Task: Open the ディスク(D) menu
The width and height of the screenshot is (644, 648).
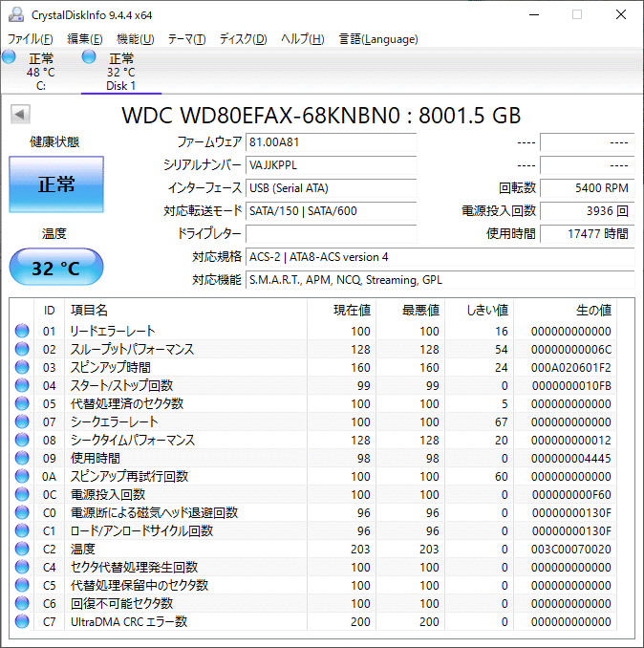Action: [x=243, y=39]
